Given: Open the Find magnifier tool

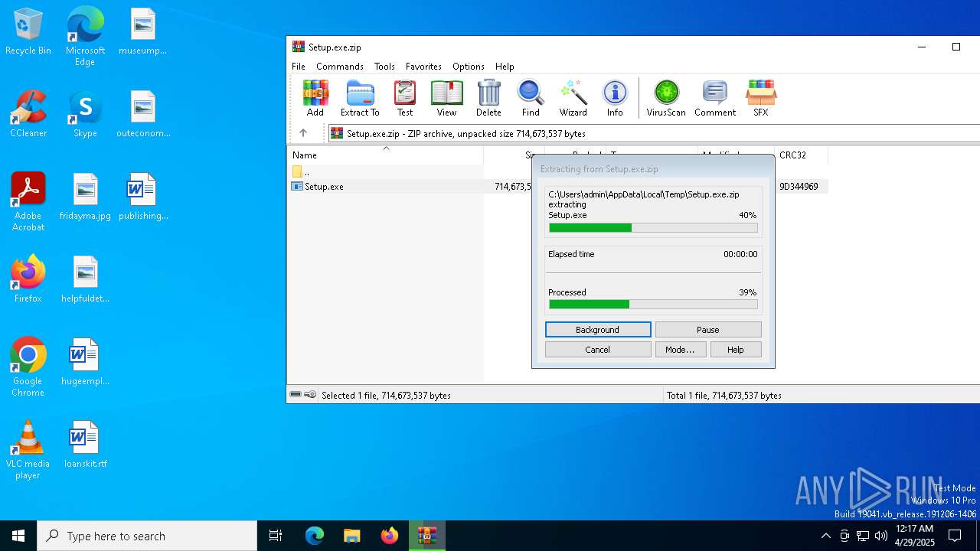Looking at the screenshot, I should (531, 98).
